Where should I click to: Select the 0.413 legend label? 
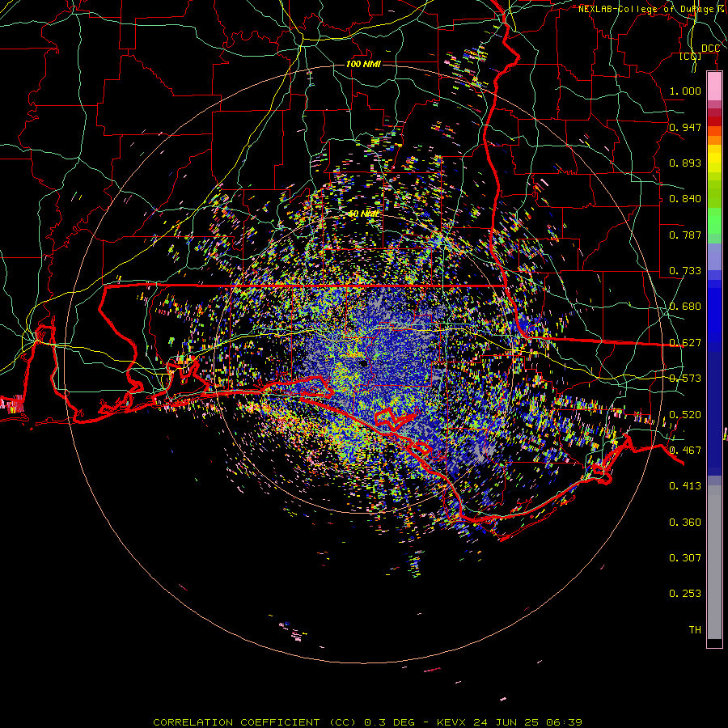(x=685, y=486)
